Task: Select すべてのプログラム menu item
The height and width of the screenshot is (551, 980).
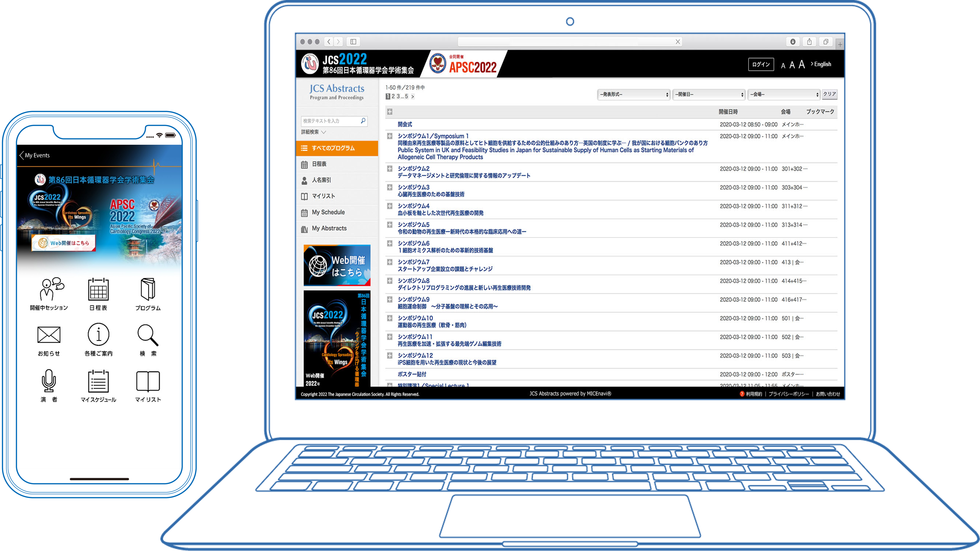Action: [x=337, y=148]
